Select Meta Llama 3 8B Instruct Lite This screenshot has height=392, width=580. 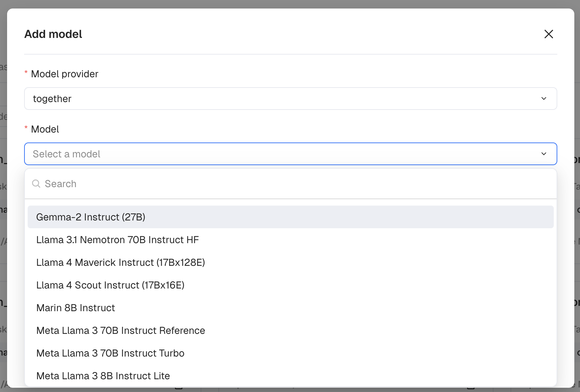pyautogui.click(x=290, y=376)
